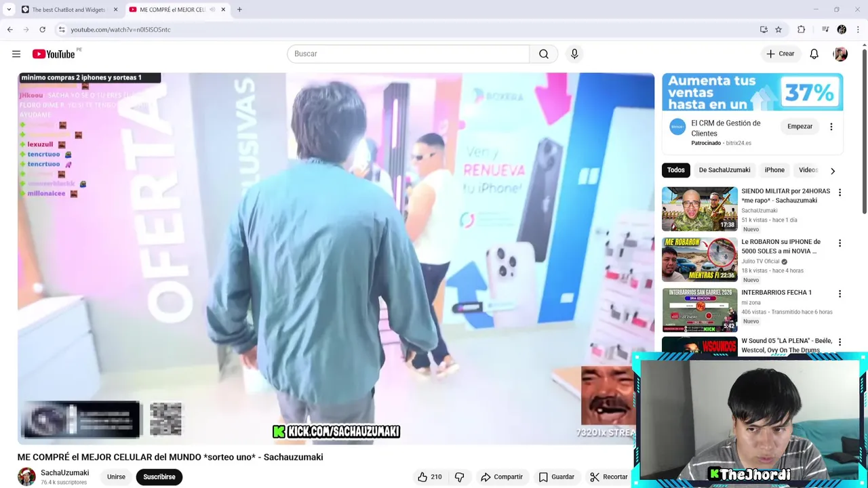868x488 pixels.
Task: Close the YouTube video tab
Action: (x=222, y=9)
